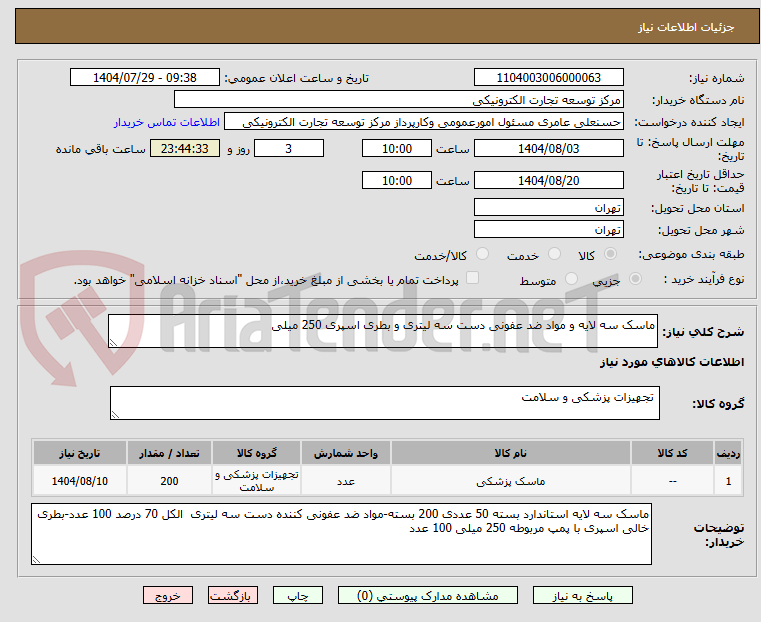Click the گروه کالا table column header

tap(256, 453)
